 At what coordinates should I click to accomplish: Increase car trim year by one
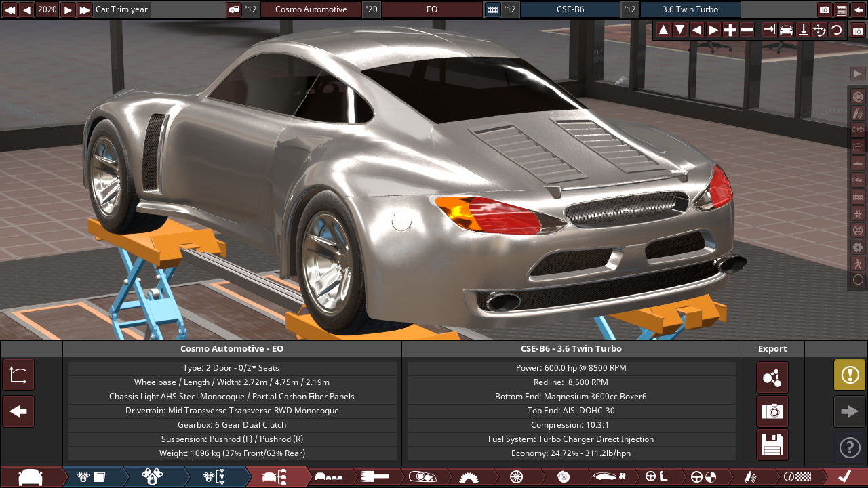(x=68, y=9)
